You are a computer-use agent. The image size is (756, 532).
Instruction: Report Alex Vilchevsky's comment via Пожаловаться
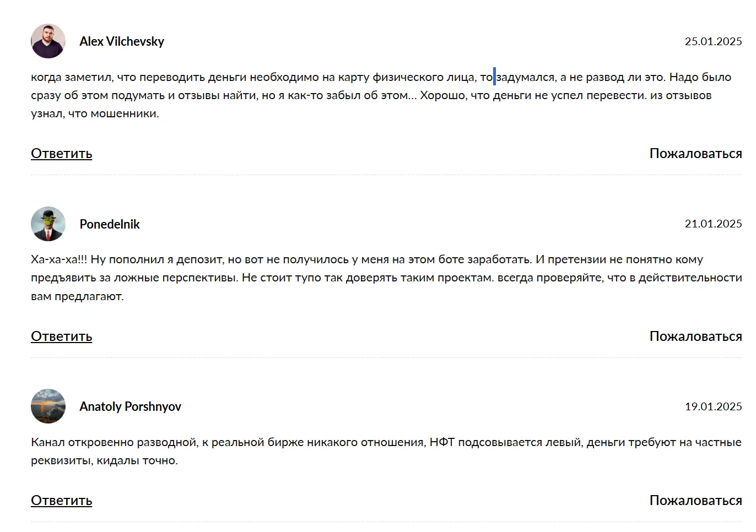point(695,153)
